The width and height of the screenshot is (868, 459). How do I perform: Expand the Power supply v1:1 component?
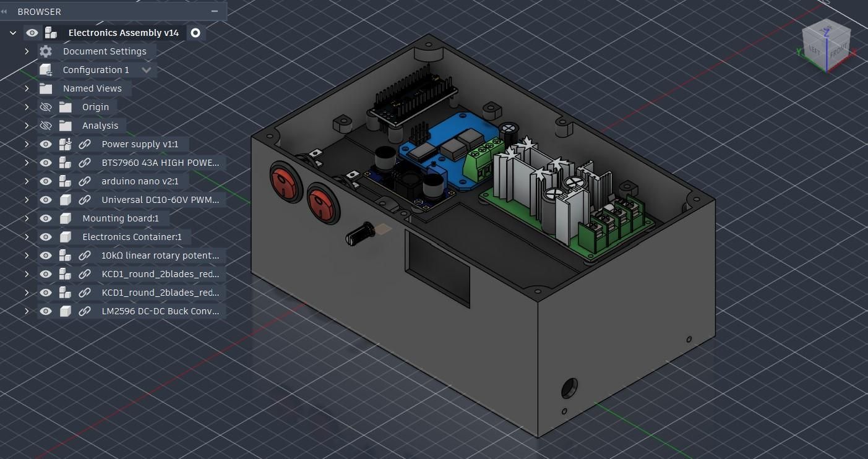[x=27, y=144]
